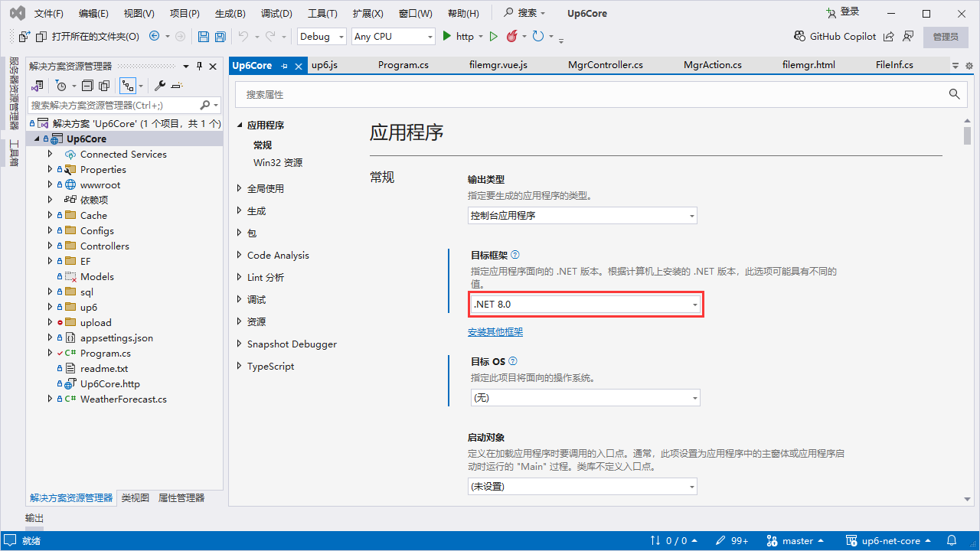The image size is (980, 551).
Task: Click the Navigate Backward arrow icon
Action: [154, 36]
